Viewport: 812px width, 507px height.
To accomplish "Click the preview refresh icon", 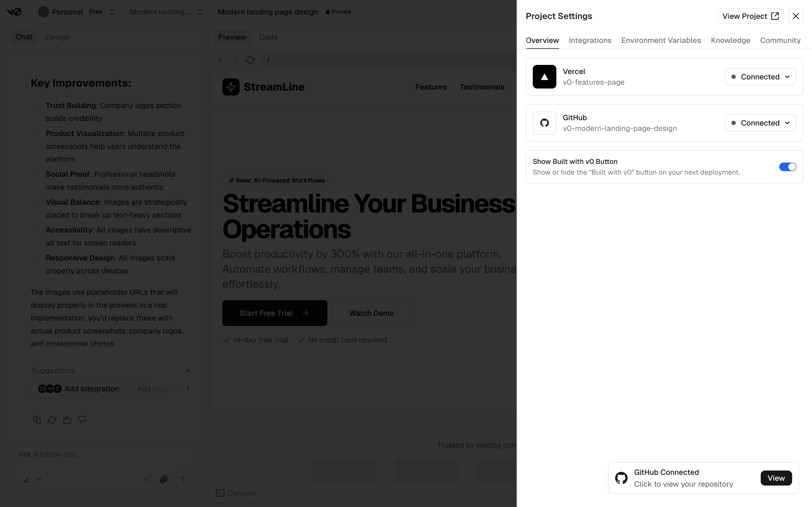I will (250, 60).
